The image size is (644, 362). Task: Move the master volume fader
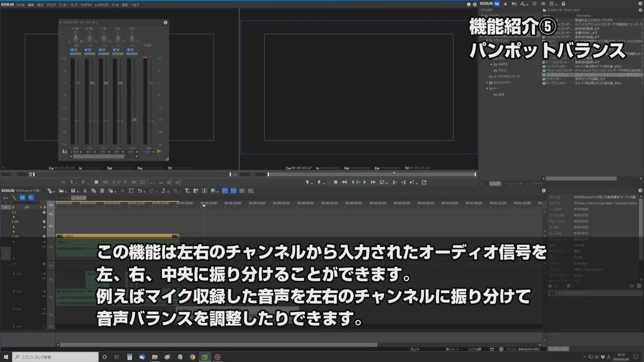click(x=151, y=83)
